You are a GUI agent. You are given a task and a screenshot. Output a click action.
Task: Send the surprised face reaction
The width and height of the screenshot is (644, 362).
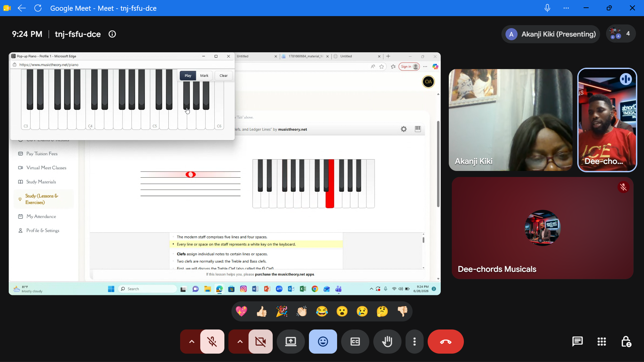pyautogui.click(x=342, y=311)
